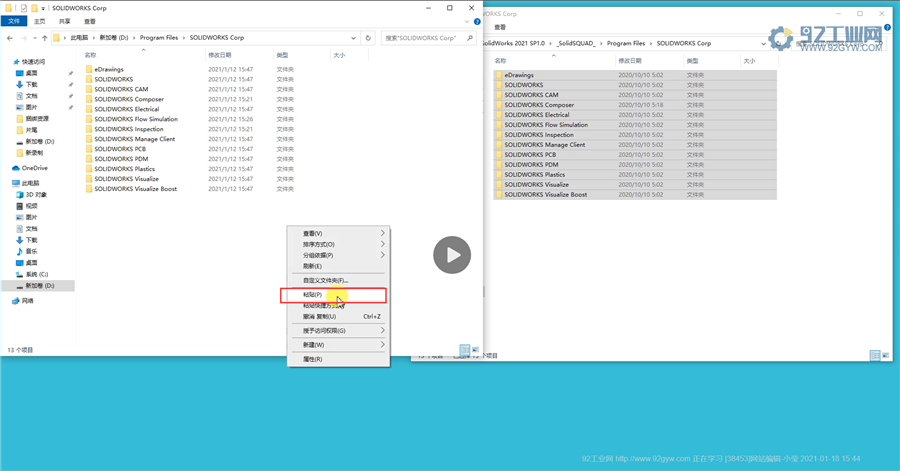Select SOLIDWORKS Composer folder in left window
The image size is (900, 471).
click(129, 99)
